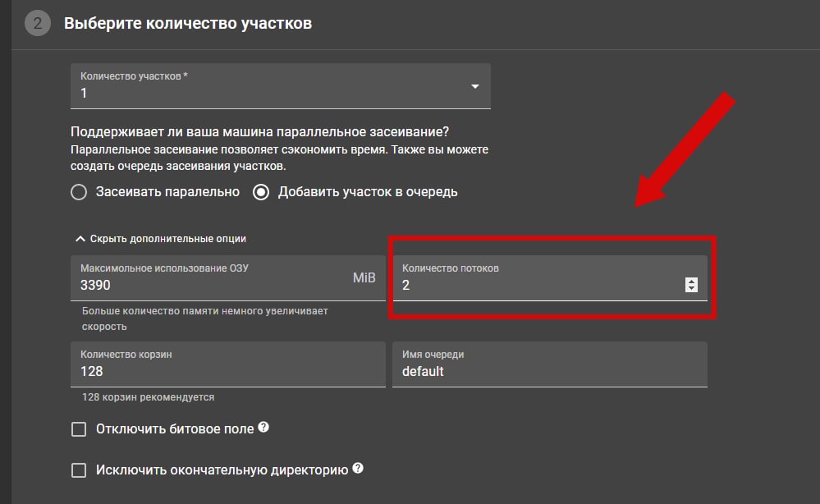Screen dimensions: 820x504
Task: Open the Количество участков dropdown arrow
Action: tap(474, 87)
